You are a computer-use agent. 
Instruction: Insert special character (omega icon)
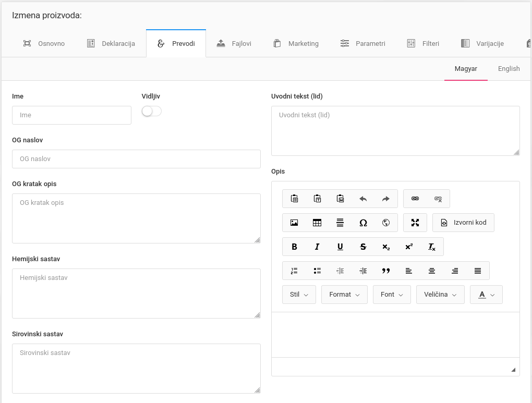point(363,223)
